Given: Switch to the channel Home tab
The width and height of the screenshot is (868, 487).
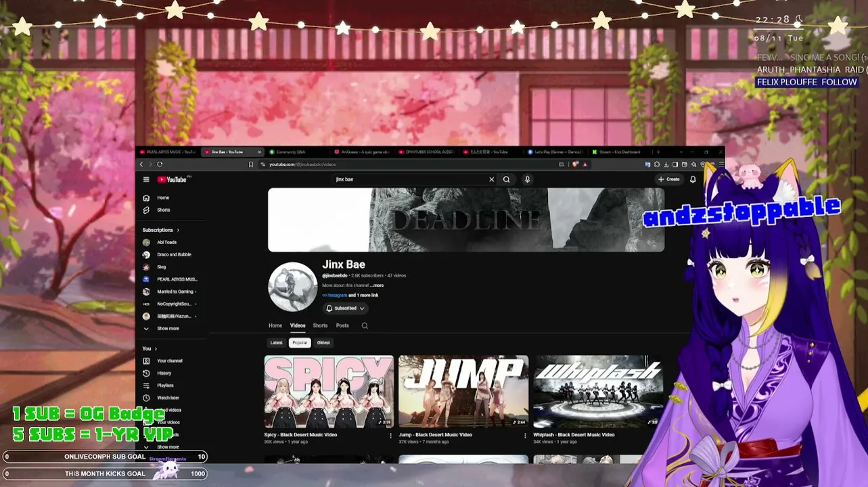Looking at the screenshot, I should click(x=275, y=325).
